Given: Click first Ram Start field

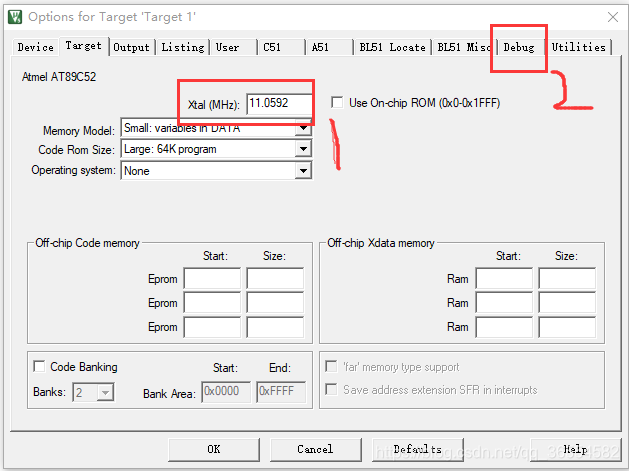Looking at the screenshot, I should pos(504,278).
